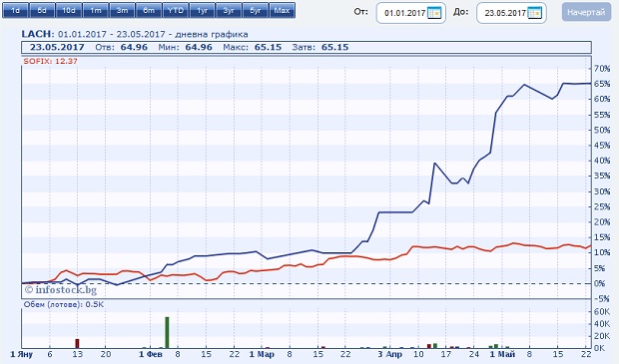This screenshot has width=619, height=364.
Task: Set the 6m time range
Action: point(149,11)
